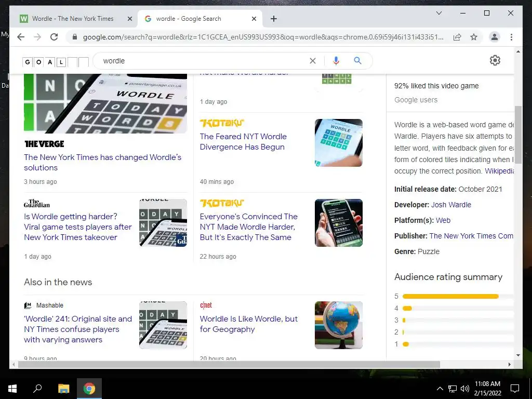
Task: Click the GOAL Wordle-style Google logo
Action: click(55, 62)
